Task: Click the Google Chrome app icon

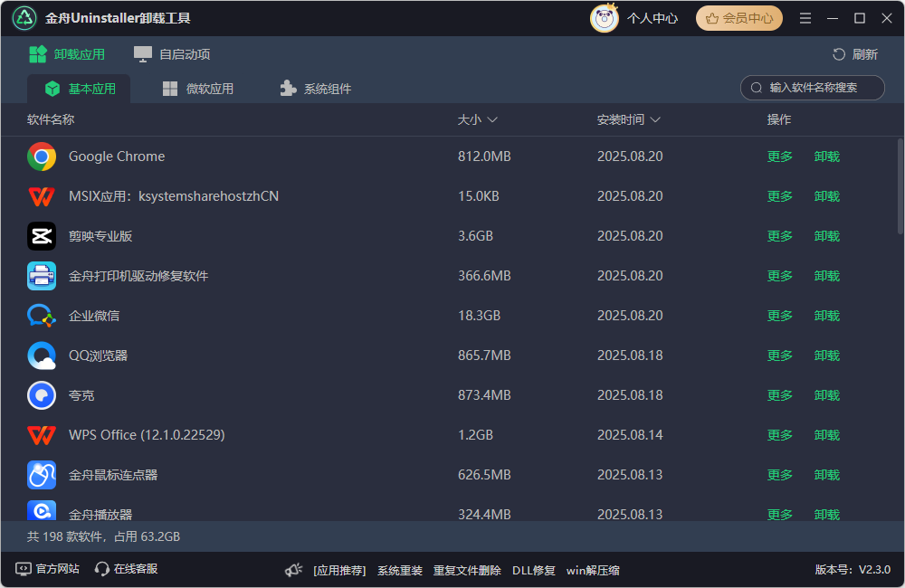Action: [42, 156]
